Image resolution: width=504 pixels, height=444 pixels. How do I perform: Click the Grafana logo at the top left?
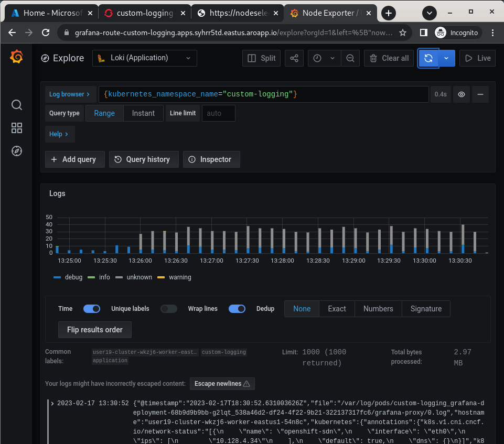click(16, 58)
